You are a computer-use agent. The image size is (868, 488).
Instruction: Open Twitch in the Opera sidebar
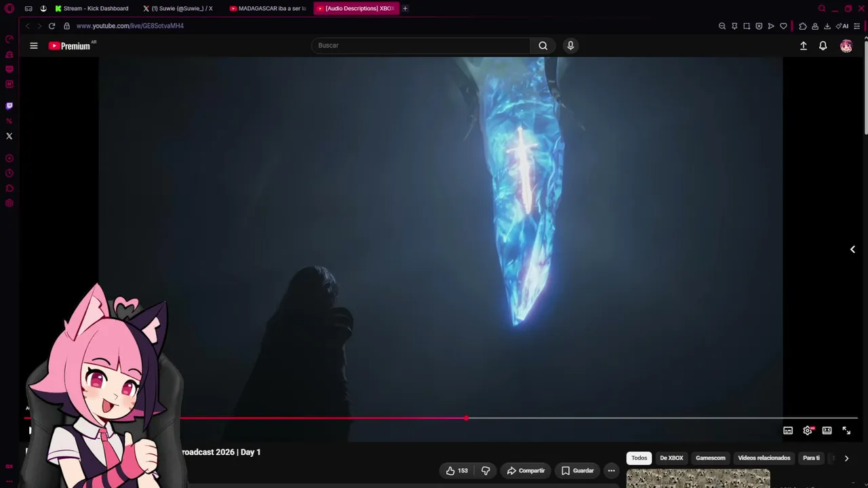pyautogui.click(x=9, y=106)
